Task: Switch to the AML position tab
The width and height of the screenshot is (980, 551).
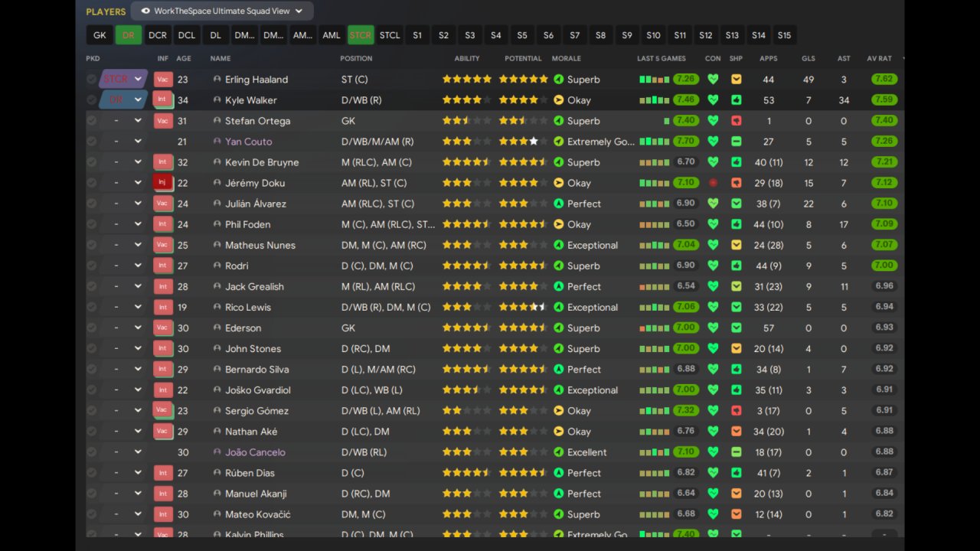Action: (332, 35)
